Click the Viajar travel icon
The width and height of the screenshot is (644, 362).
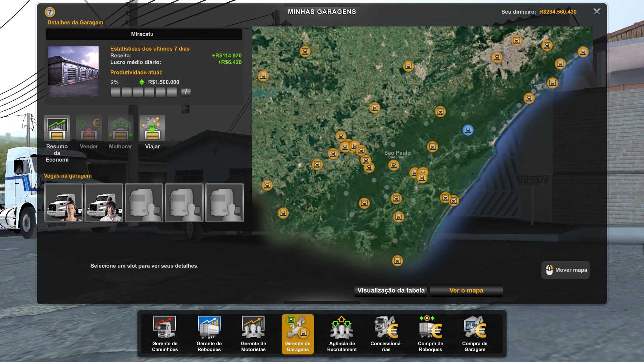click(152, 128)
